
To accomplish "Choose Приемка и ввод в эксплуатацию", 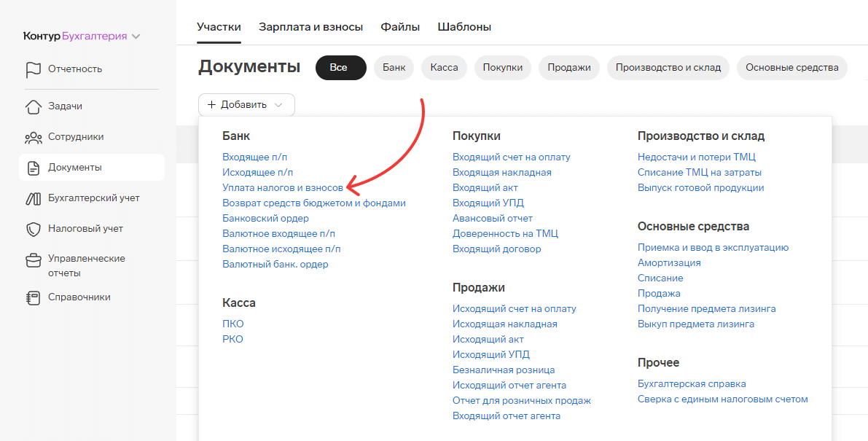I will [713, 248].
